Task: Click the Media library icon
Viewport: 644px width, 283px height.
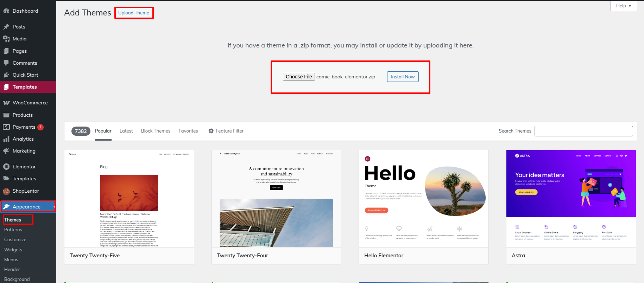Action: pyautogui.click(x=6, y=39)
